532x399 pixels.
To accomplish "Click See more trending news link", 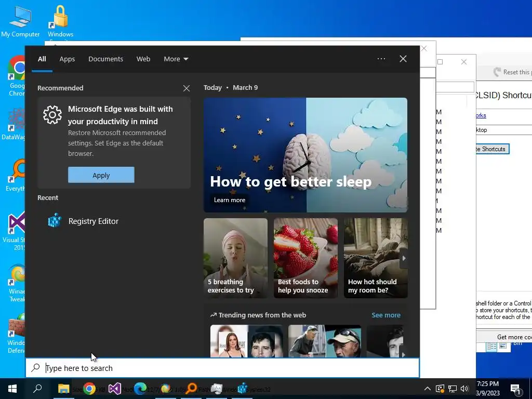I will (x=386, y=315).
